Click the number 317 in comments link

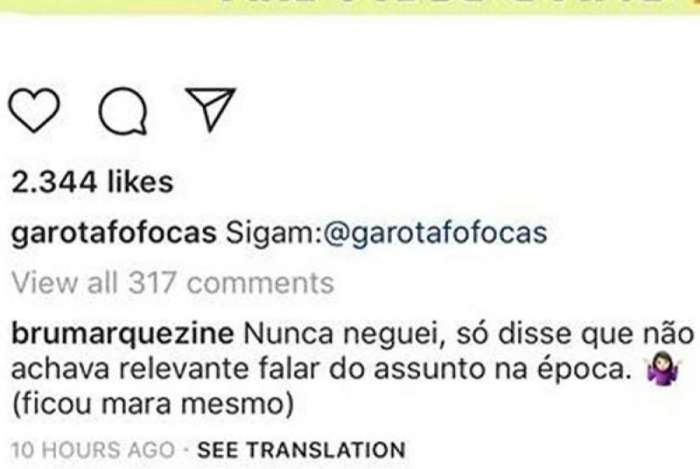(x=152, y=283)
